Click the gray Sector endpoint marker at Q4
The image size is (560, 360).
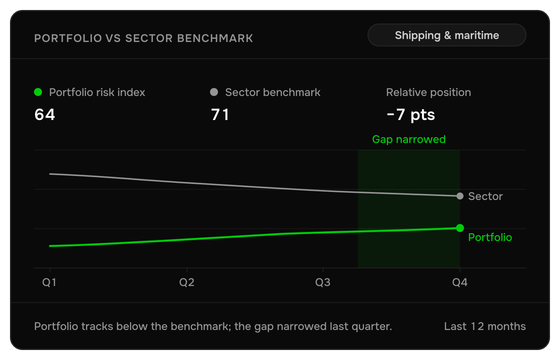[460, 196]
